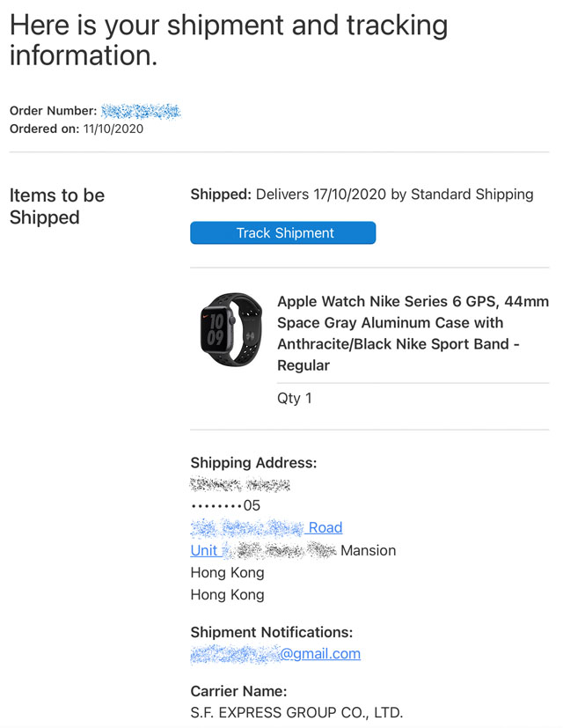Click the blurred recipient name under Shipping Address
The width and height of the screenshot is (563, 728).
tap(240, 484)
